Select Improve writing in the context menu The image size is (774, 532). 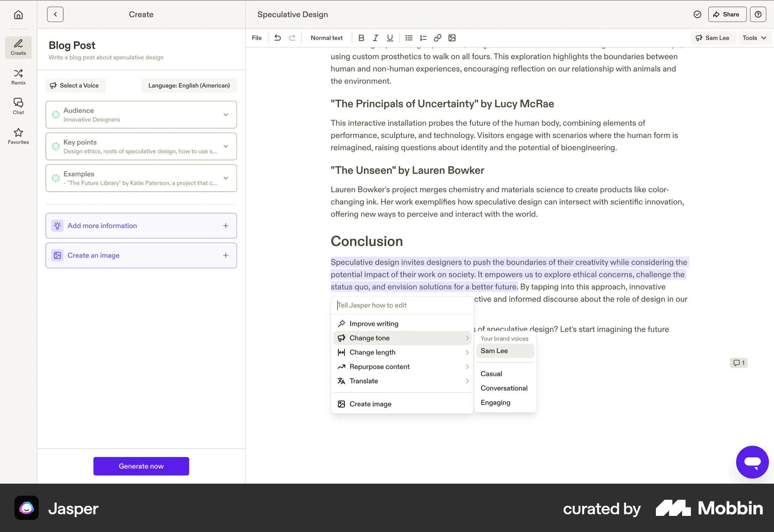click(x=374, y=323)
